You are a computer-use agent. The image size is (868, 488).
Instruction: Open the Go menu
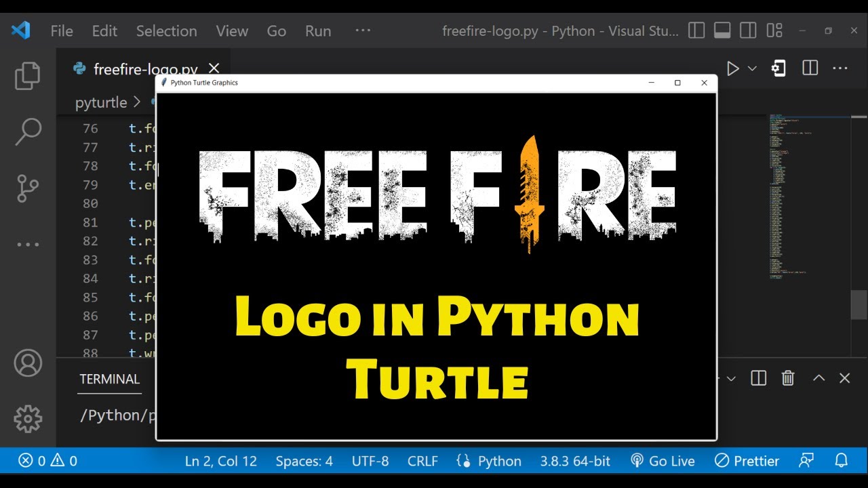pos(276,30)
